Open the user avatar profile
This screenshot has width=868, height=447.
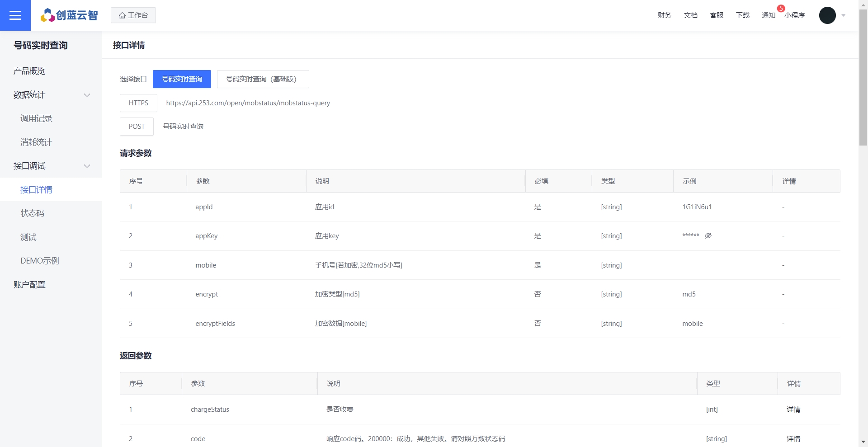click(827, 15)
